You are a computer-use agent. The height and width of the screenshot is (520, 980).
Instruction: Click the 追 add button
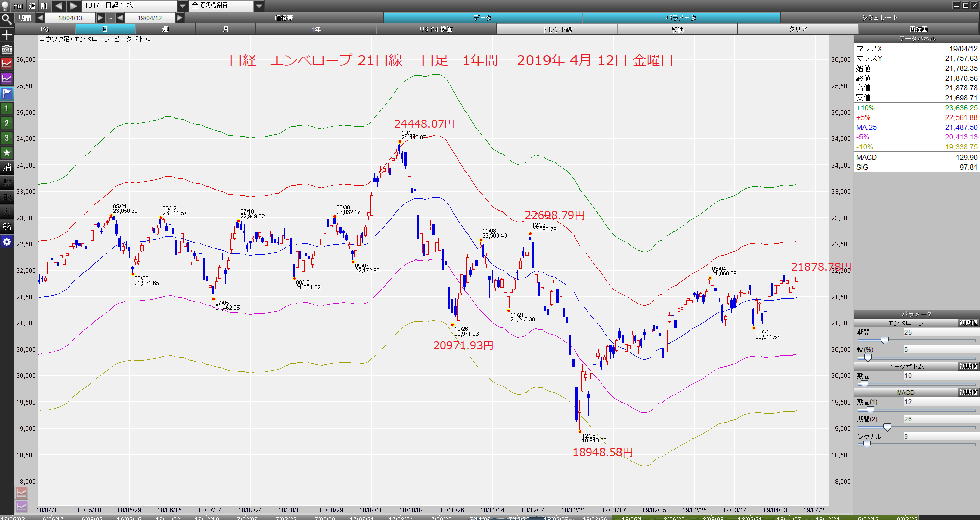pyautogui.click(x=32, y=6)
